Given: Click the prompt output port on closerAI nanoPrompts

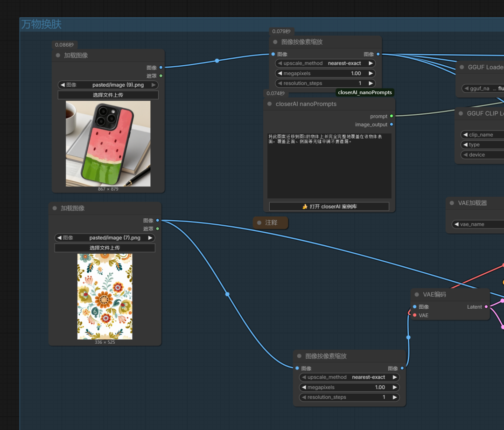Looking at the screenshot, I should click(391, 116).
